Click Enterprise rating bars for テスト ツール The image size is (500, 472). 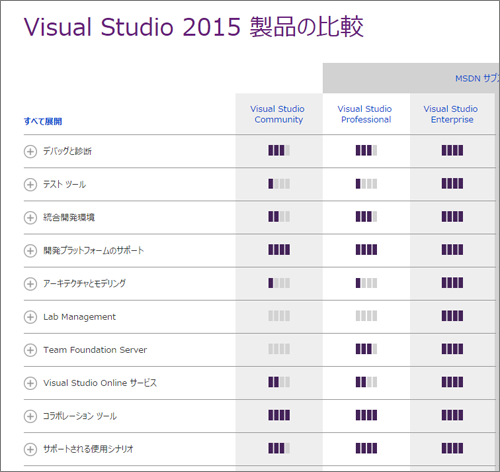[452, 183]
